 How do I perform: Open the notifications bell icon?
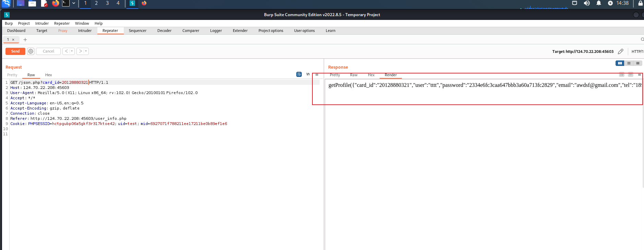pyautogui.click(x=599, y=3)
